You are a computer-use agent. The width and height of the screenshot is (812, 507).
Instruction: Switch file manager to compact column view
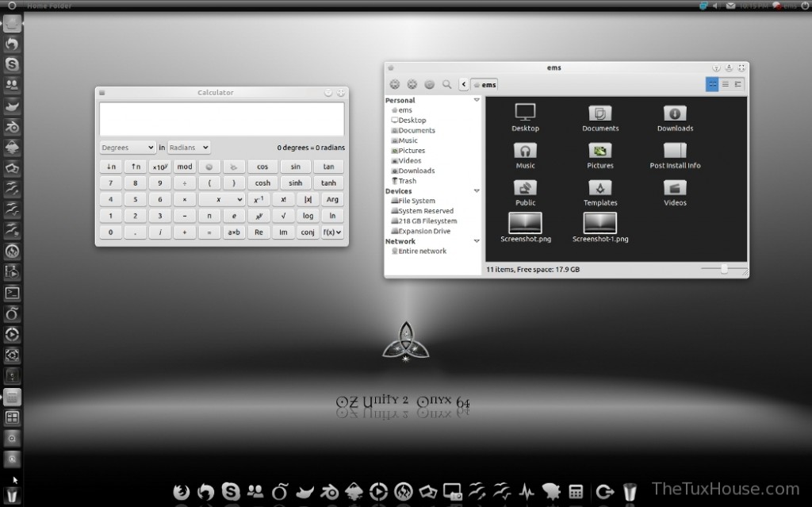(x=737, y=84)
